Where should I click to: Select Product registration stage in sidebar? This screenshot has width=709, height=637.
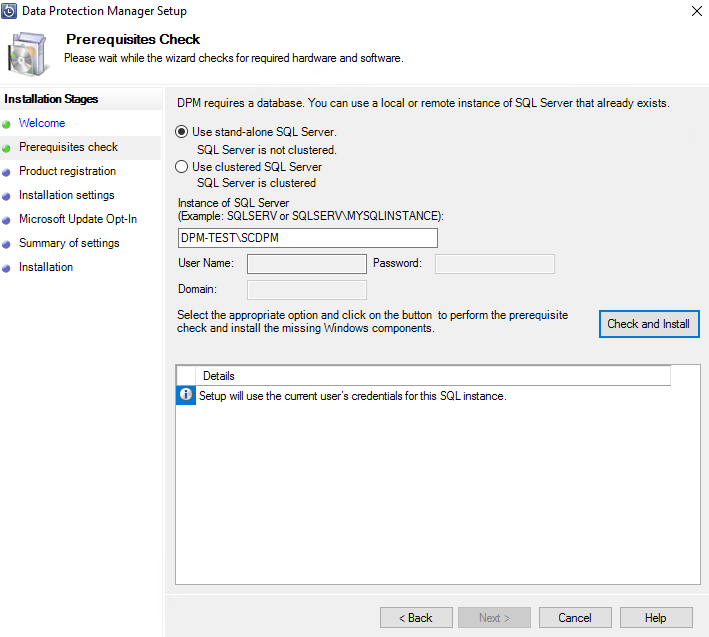click(x=67, y=171)
